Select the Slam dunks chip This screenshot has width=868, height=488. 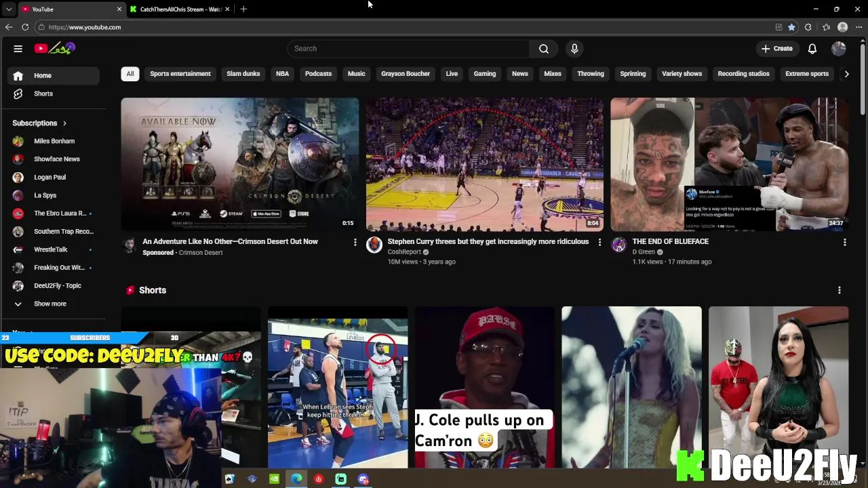(x=243, y=74)
